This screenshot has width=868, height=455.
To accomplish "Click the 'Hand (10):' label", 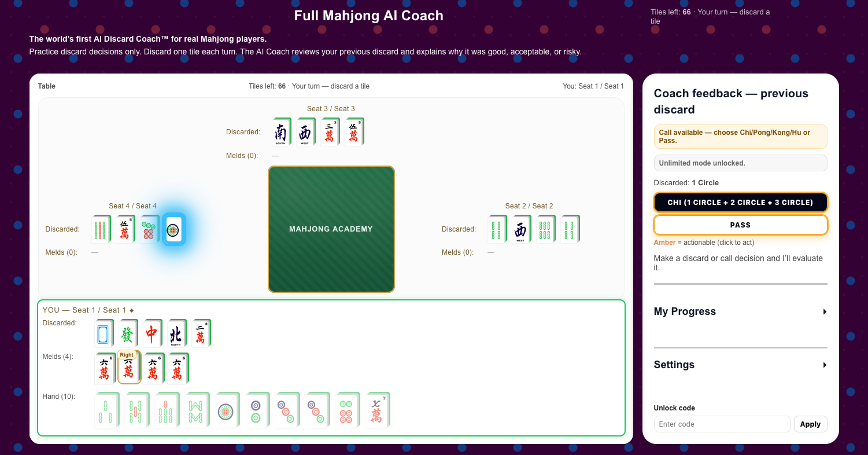I will tap(59, 397).
